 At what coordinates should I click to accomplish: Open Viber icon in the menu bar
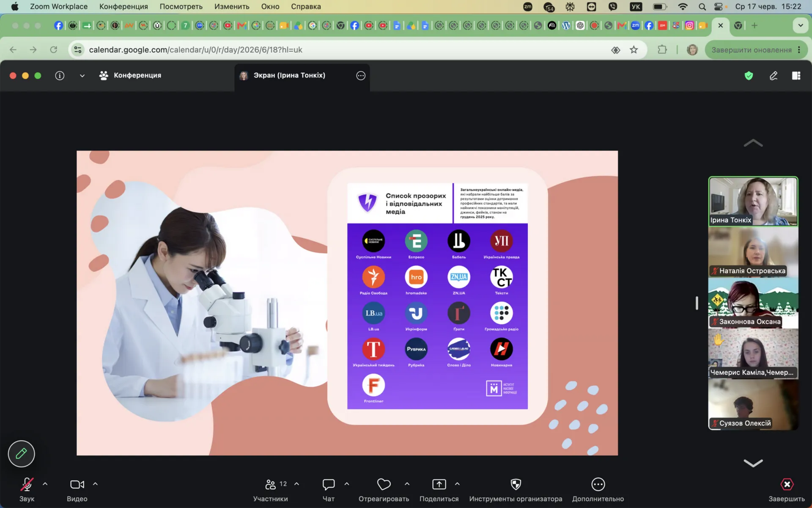click(x=613, y=6)
